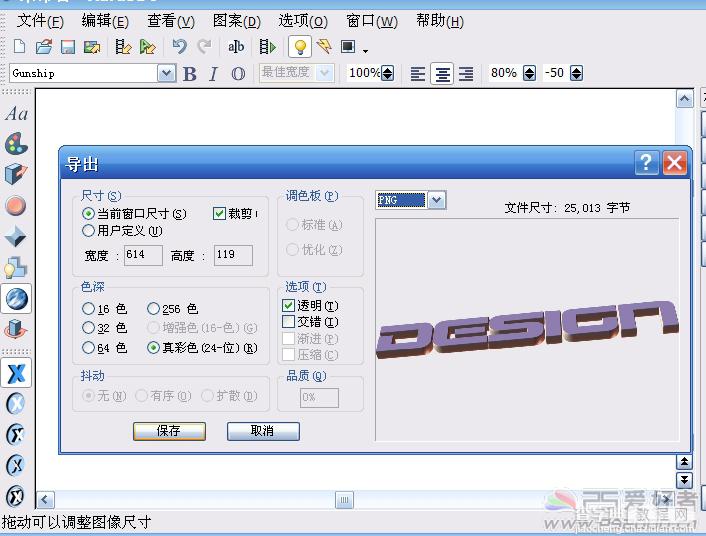The image size is (706, 536).
Task: Open the display icon dropdown arrow
Action: click(366, 50)
